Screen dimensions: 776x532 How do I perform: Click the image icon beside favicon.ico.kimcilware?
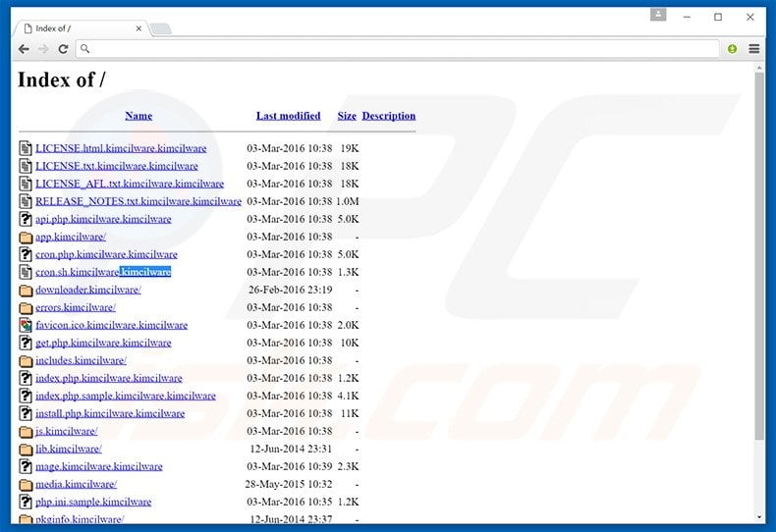pyautogui.click(x=26, y=325)
